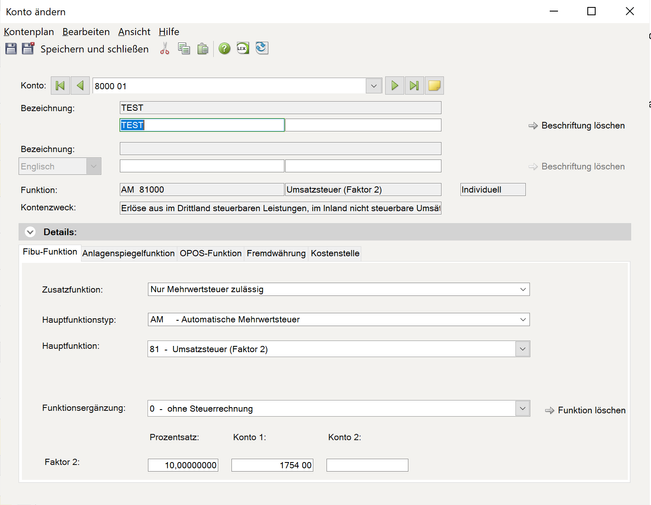Click Funktion löschen link

[585, 410]
